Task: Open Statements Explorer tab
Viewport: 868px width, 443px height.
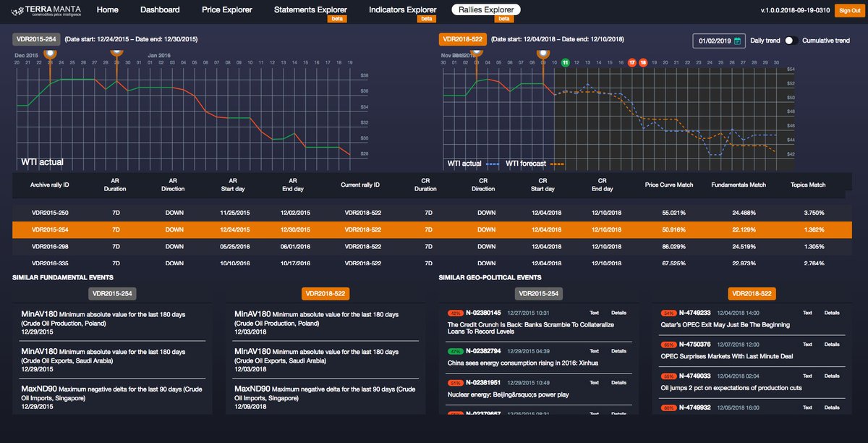Action: 310,10
